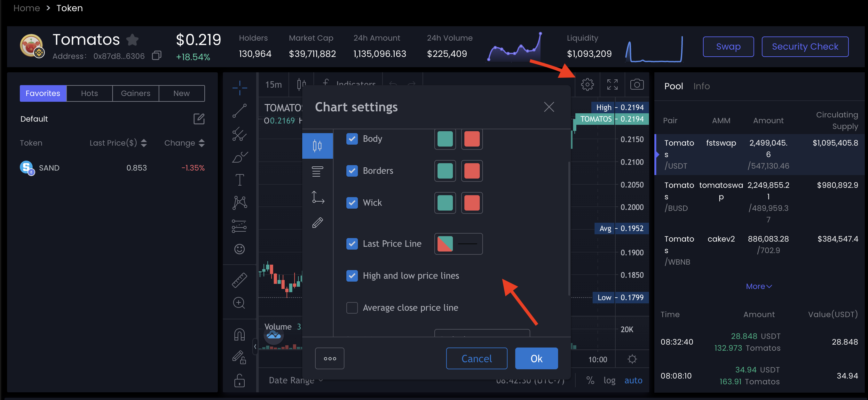Click the fullscreen chart icon
Viewport: 868px width, 400px height.
pos(612,84)
